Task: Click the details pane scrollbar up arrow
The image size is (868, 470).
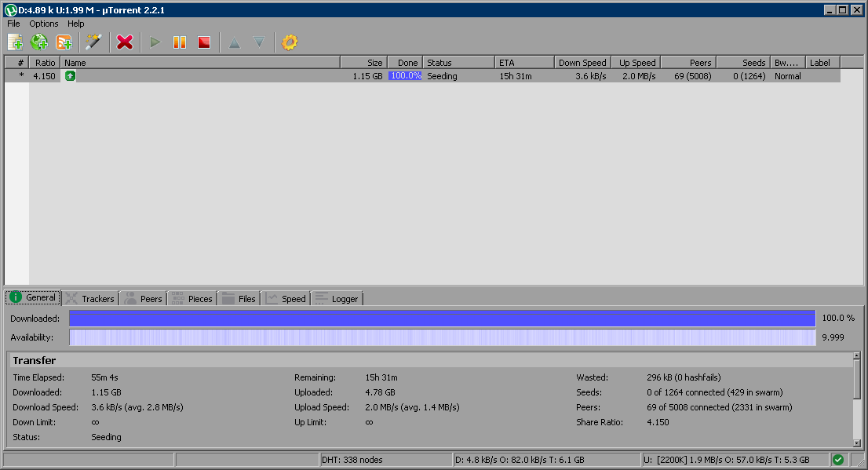Action: (857, 356)
